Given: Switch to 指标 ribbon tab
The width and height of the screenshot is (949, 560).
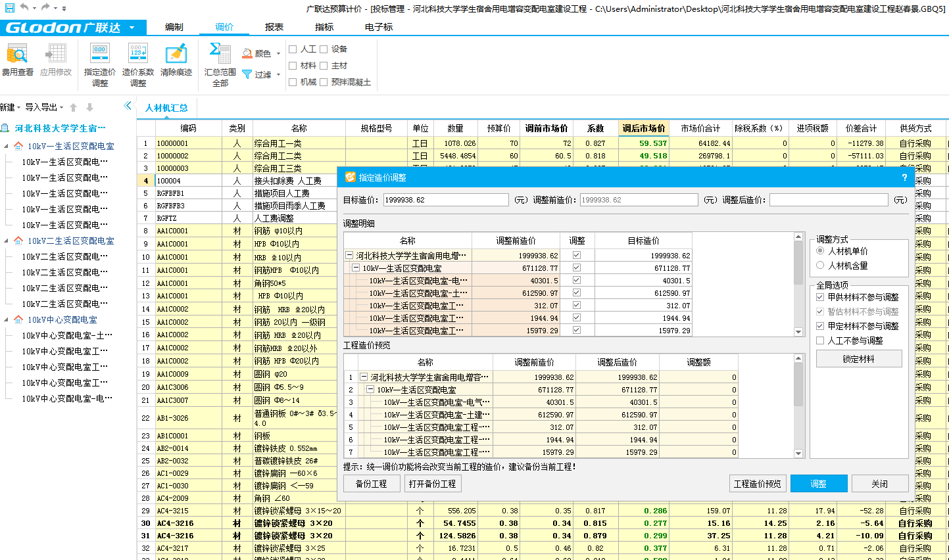Looking at the screenshot, I should (x=324, y=27).
